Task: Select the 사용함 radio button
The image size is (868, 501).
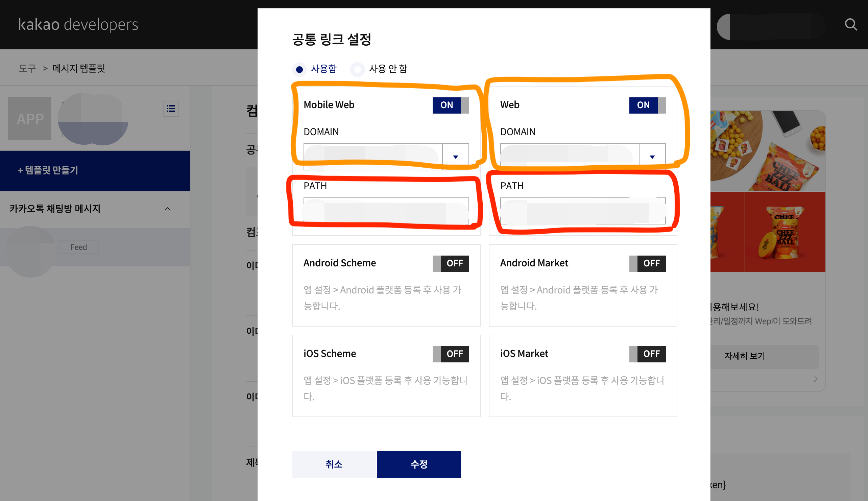Action: coord(299,69)
